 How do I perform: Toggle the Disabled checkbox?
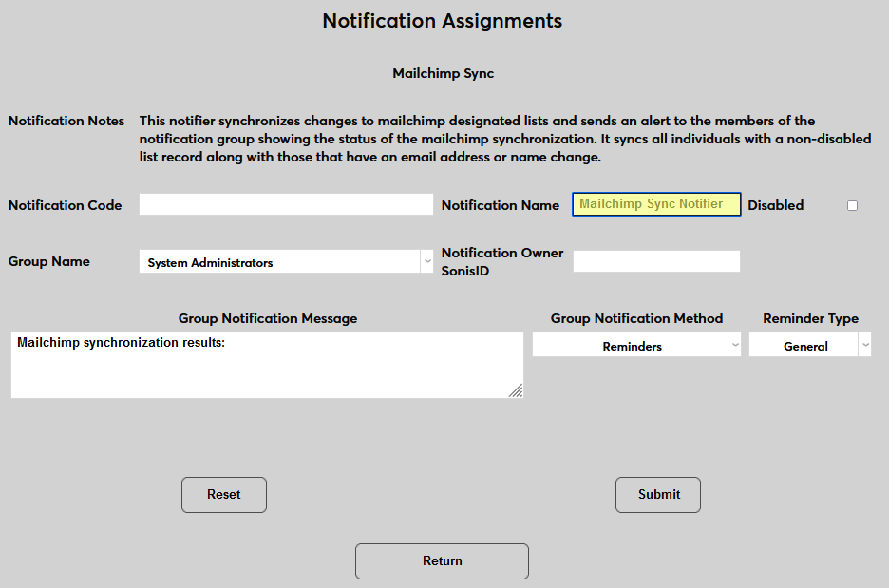852,205
